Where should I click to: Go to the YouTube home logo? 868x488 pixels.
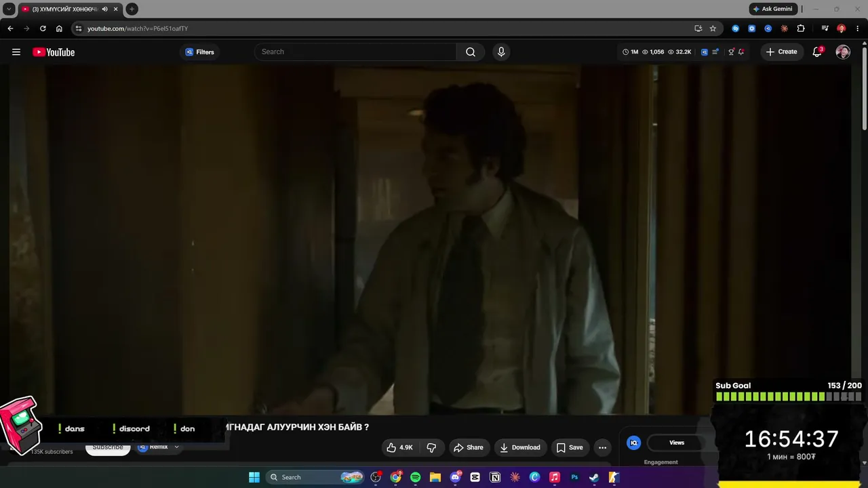click(x=54, y=52)
